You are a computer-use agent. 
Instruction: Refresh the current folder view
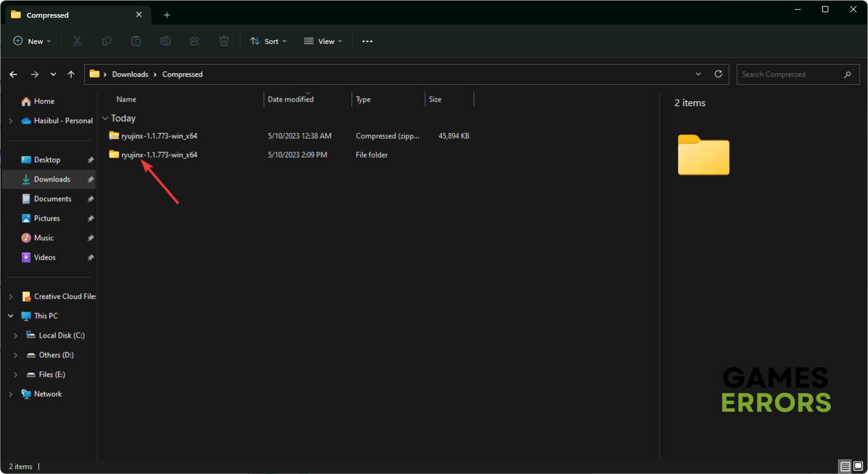point(718,74)
